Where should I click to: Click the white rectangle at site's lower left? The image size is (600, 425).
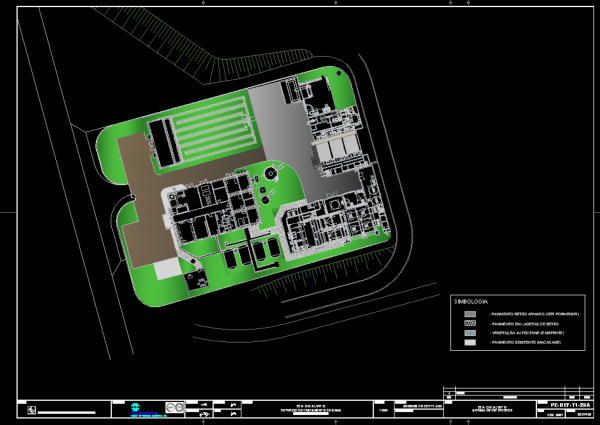tap(166, 268)
